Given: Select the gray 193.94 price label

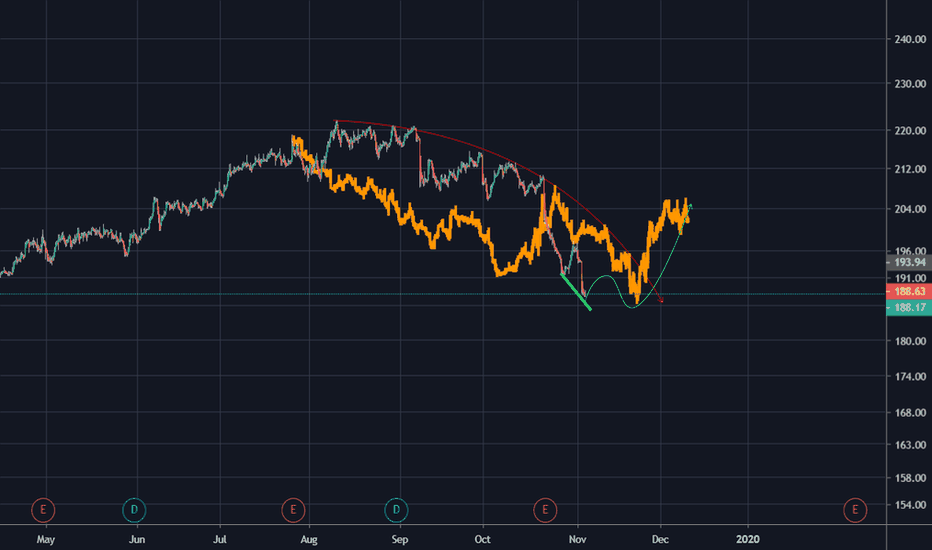Looking at the screenshot, I should click(x=909, y=262).
